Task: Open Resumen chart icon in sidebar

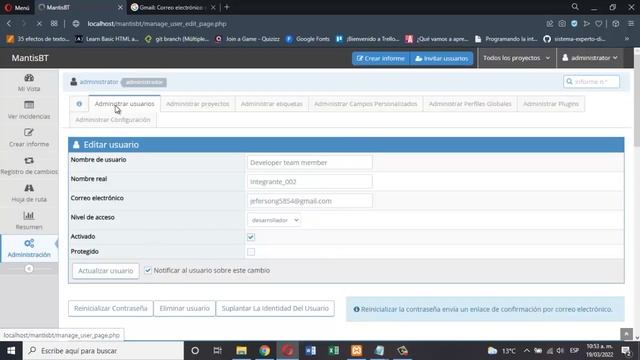Action: point(29,216)
